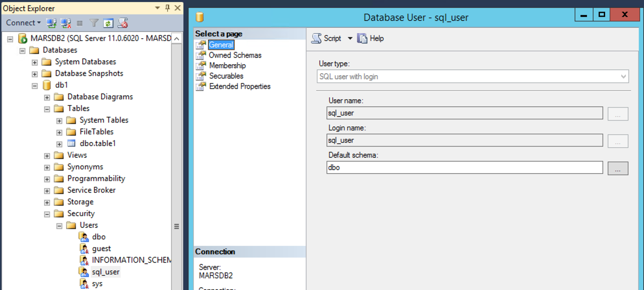Screen dimensions: 644x290
Task: Open the Script dropdown arrow
Action: pos(350,38)
